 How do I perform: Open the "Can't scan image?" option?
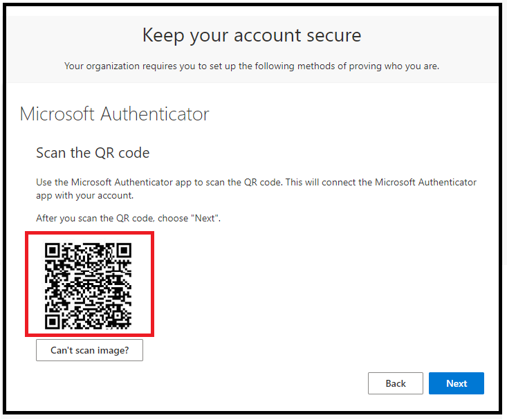pos(89,350)
